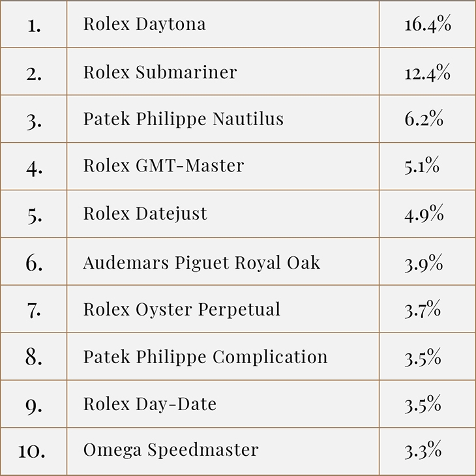Image resolution: width=476 pixels, height=476 pixels.
Task: Click the 16.4% percentage value
Action: 428,24
